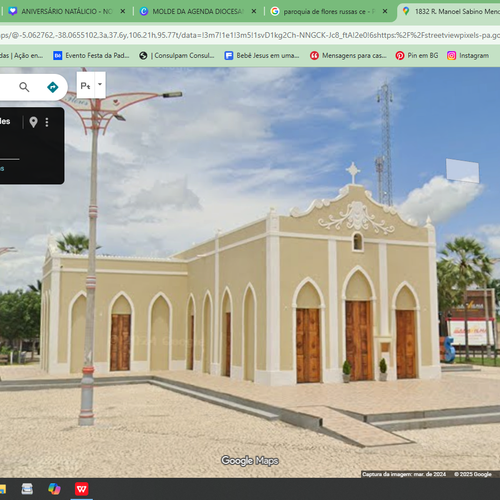Click the browser address bar URL
The width and height of the screenshot is (500, 500).
coord(250,35)
